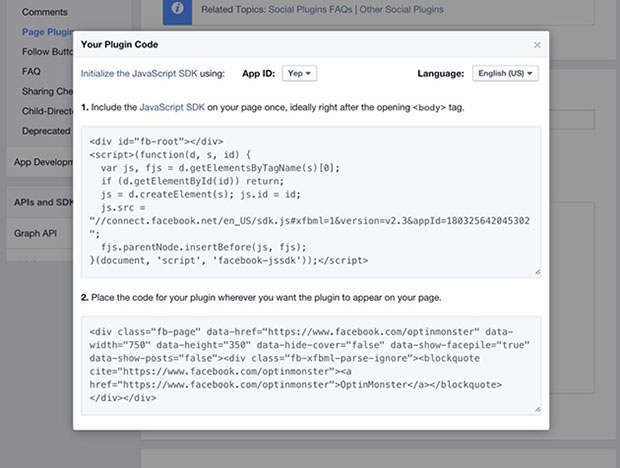The width and height of the screenshot is (620, 468).
Task: Click the connect.facebook.net URL line in code
Action: coord(310,221)
